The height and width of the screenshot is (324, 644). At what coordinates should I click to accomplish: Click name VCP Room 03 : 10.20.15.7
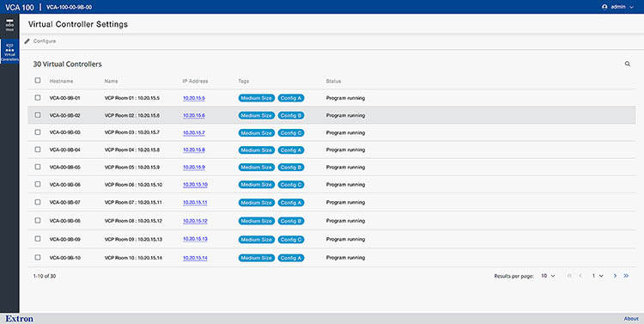click(132, 133)
